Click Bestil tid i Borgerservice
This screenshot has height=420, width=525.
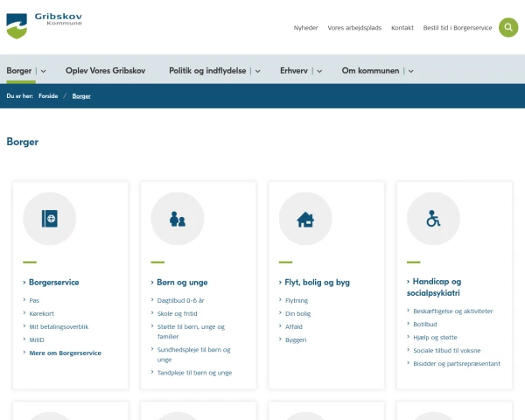click(458, 28)
